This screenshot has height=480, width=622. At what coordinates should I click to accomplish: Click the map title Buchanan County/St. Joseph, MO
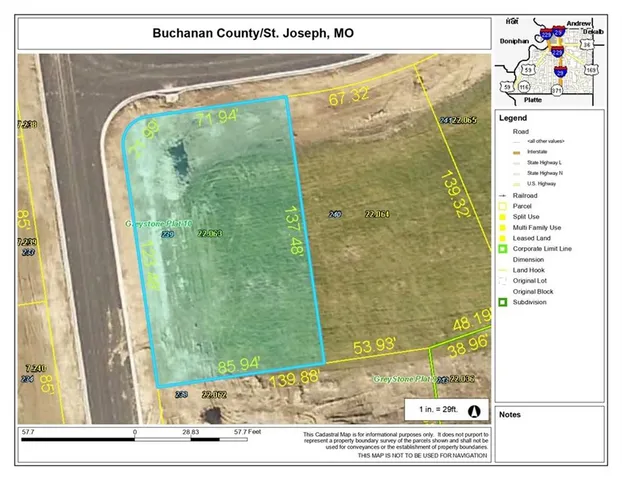pyautogui.click(x=252, y=33)
